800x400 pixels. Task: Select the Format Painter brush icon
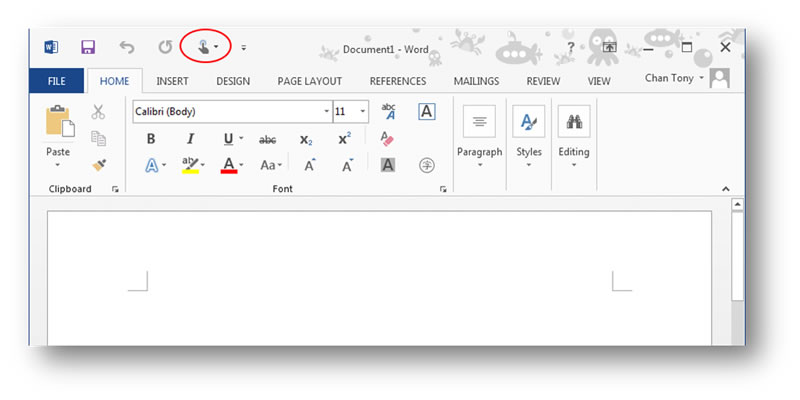[99, 165]
